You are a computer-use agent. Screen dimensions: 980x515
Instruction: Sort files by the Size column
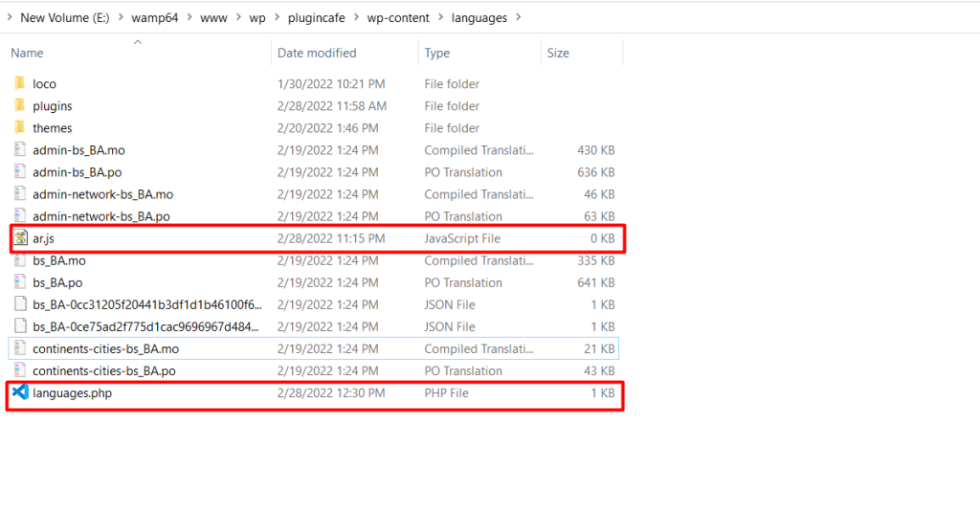(558, 53)
